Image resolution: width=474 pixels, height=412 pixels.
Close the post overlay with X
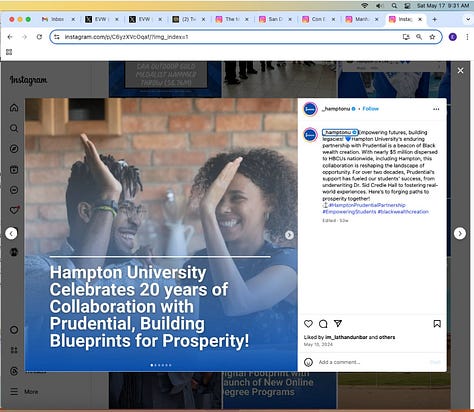[x=460, y=70]
